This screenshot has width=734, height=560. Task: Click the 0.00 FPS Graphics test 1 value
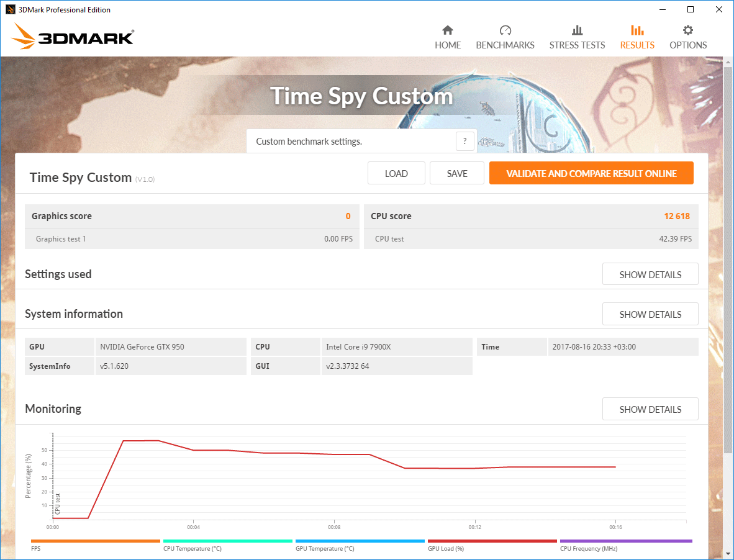(338, 238)
